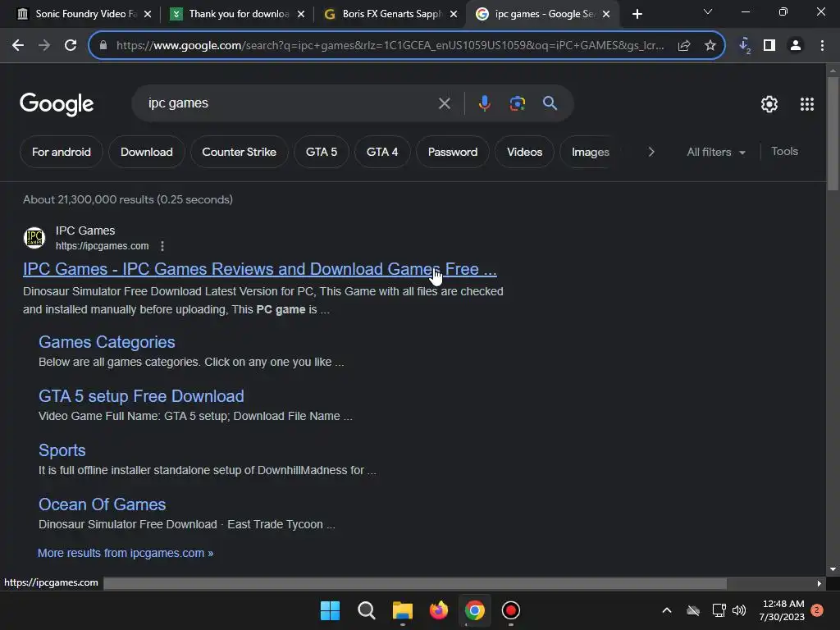Open the Windows Start menu

tap(330, 610)
